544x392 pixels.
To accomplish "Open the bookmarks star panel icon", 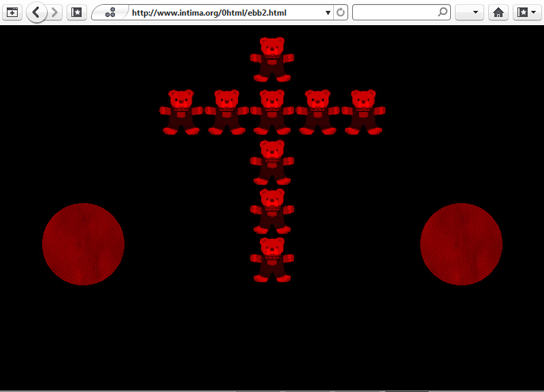I will point(77,12).
